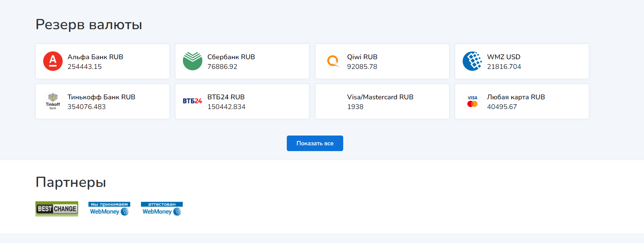Click the Показать все button

(x=315, y=143)
